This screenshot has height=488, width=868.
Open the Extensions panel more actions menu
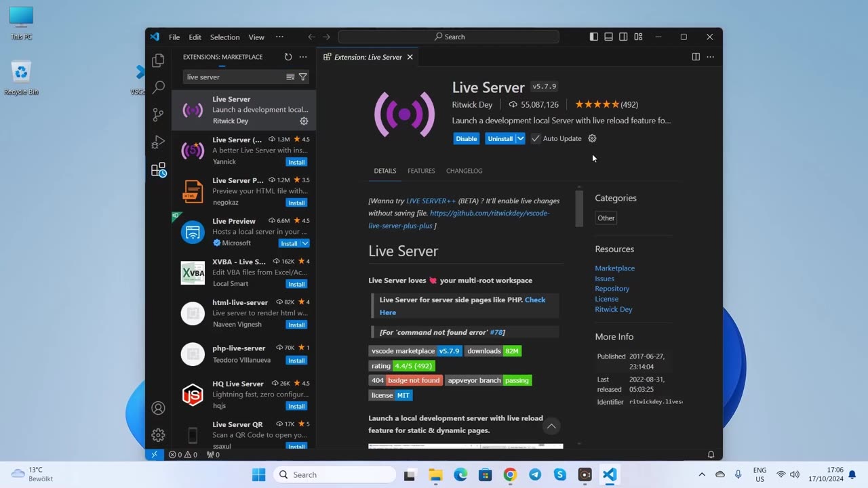tap(303, 57)
